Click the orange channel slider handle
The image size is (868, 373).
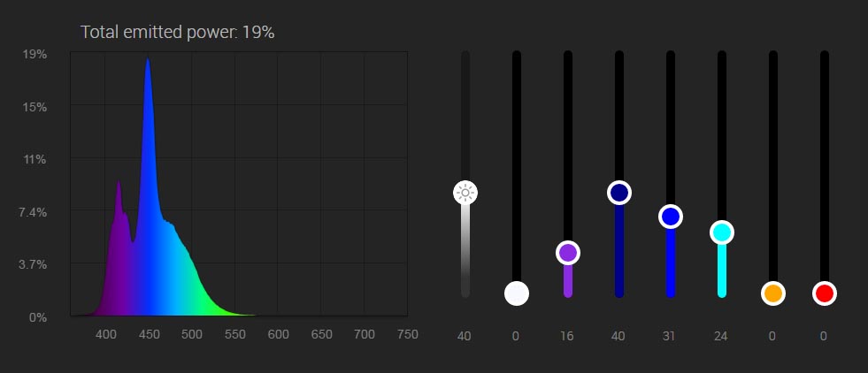[x=773, y=293]
